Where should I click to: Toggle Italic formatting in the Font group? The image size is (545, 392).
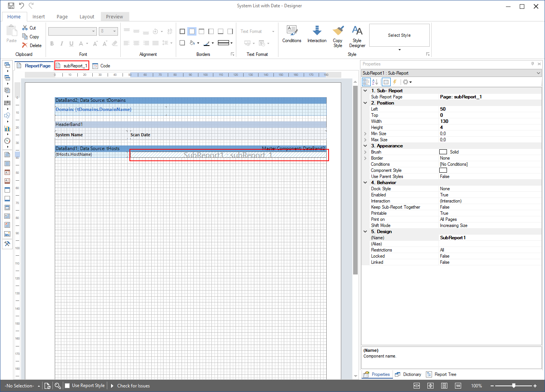[x=61, y=43]
